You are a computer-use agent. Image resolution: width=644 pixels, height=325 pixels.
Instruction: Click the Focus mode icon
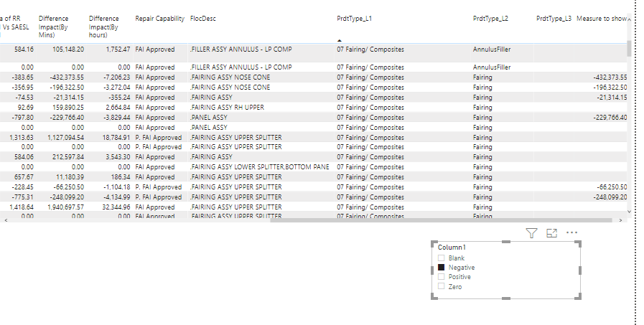551,233
